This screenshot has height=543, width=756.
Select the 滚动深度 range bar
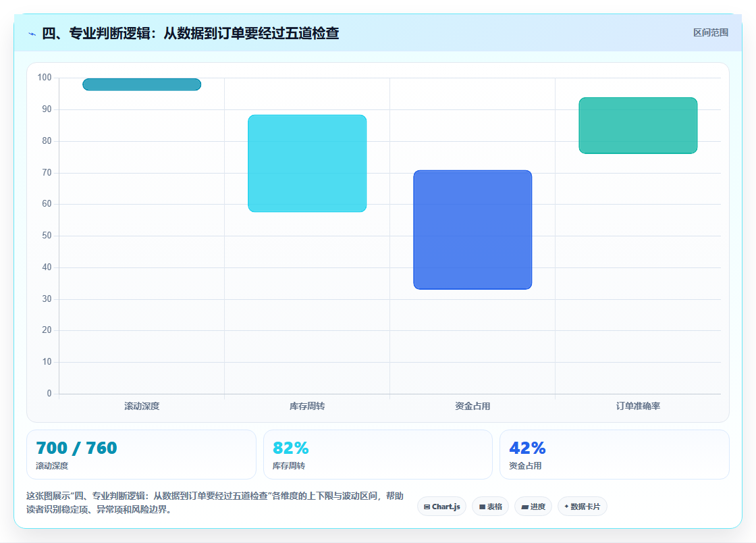[x=142, y=84]
